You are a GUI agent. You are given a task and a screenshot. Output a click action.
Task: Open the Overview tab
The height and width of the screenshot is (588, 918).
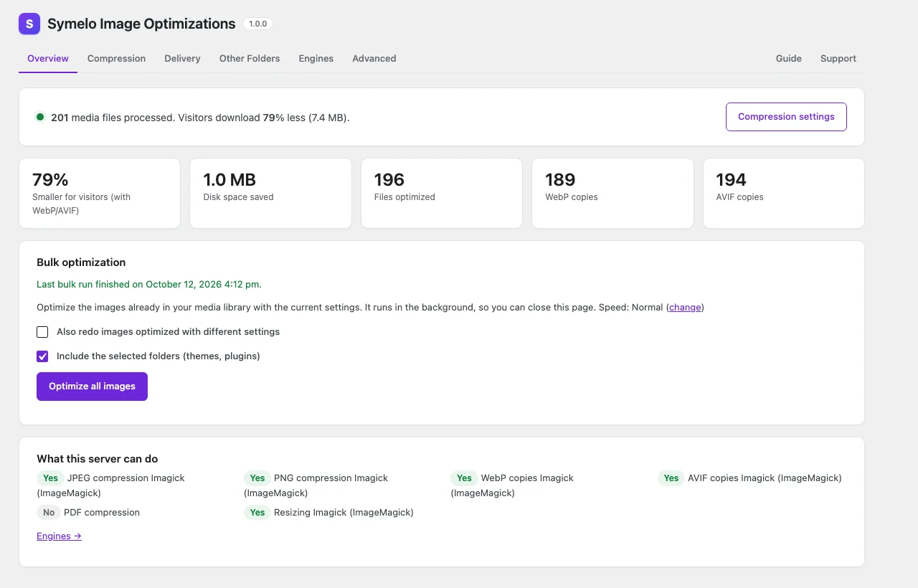pos(48,59)
